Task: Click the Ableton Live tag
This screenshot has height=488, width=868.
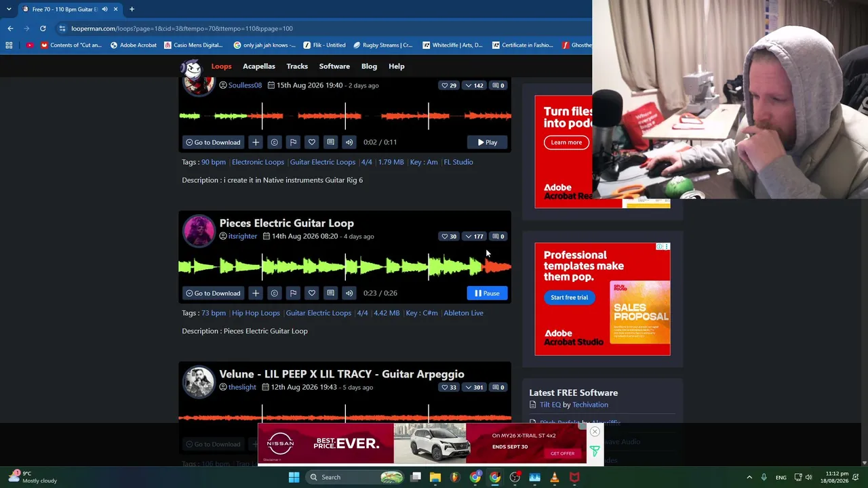Action: point(463,313)
